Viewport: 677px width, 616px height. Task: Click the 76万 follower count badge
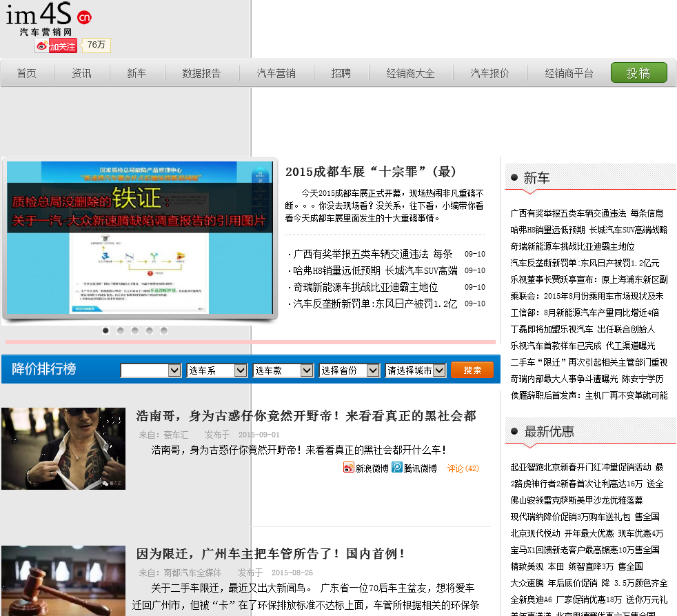click(97, 45)
